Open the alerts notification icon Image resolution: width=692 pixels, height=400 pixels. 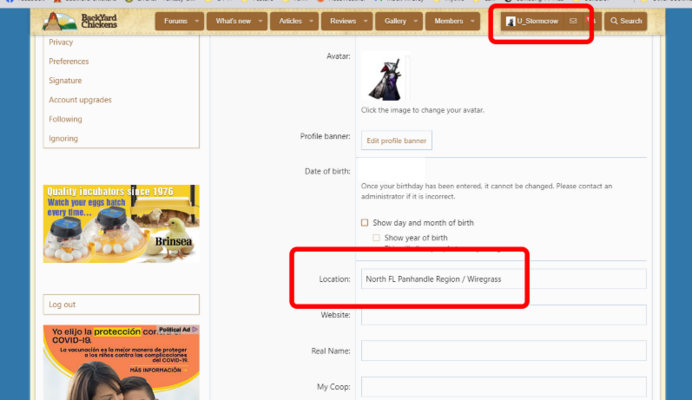tap(591, 21)
